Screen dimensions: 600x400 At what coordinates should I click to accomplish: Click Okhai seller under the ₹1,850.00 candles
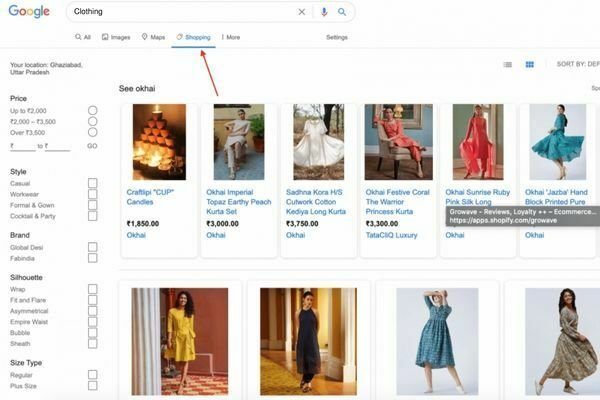(136, 235)
